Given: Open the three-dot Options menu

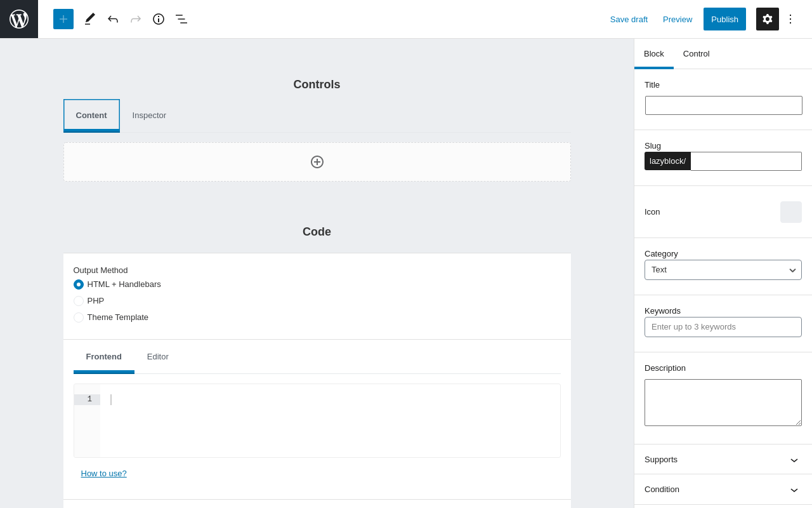Looking at the screenshot, I should pos(790,19).
